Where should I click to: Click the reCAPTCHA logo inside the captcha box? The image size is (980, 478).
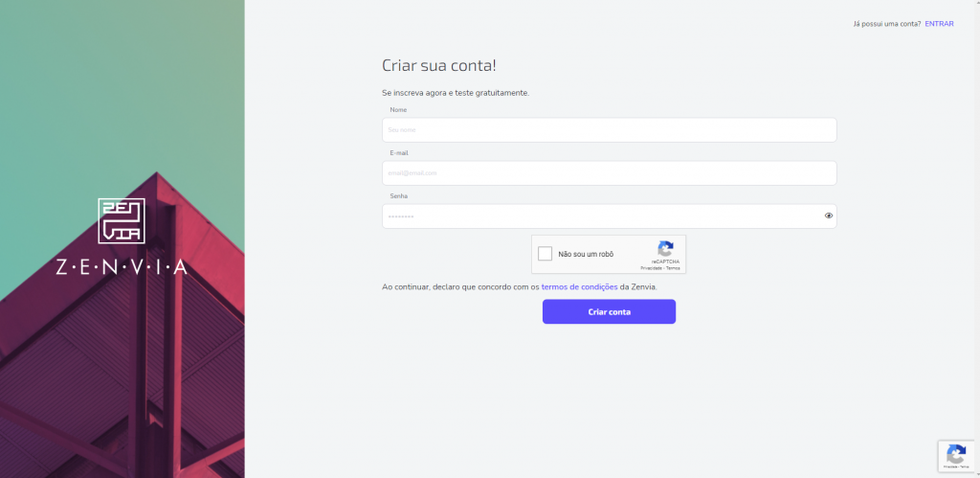tap(666, 248)
